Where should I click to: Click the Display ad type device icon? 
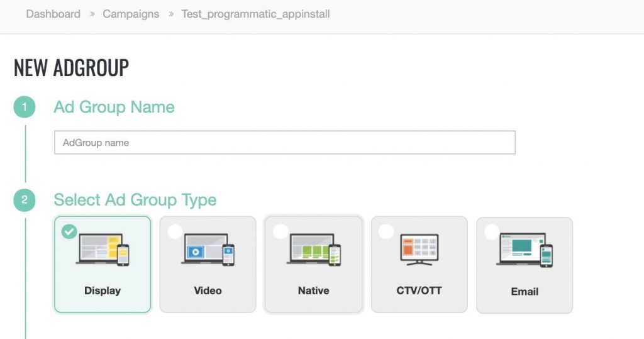tap(103, 249)
